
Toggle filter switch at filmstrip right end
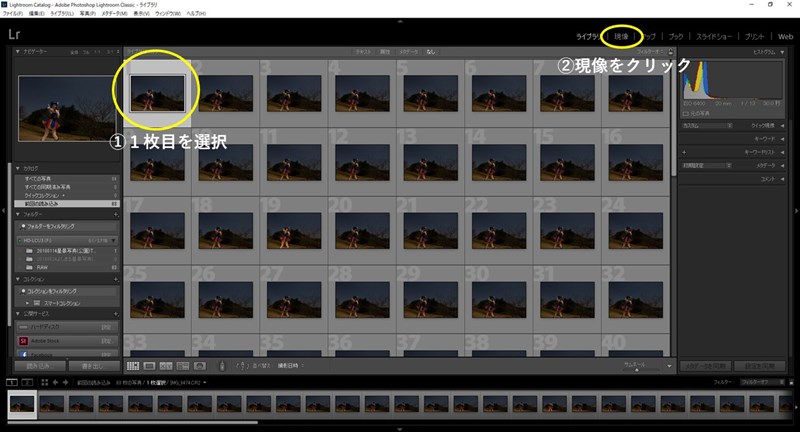(x=791, y=382)
